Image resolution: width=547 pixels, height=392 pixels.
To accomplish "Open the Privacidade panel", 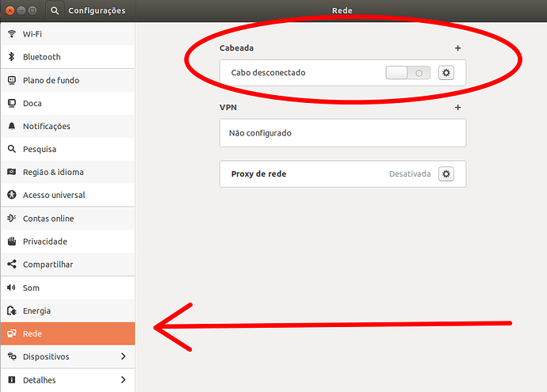I will [x=44, y=242].
